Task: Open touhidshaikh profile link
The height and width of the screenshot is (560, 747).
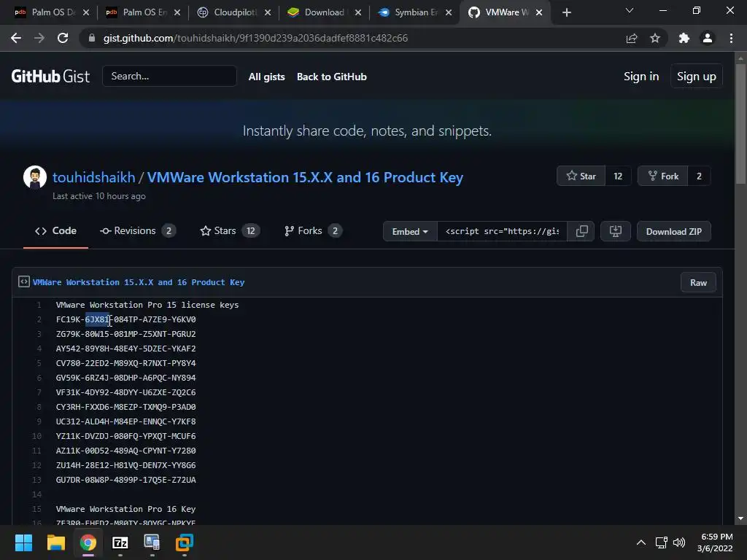Action: (94, 177)
